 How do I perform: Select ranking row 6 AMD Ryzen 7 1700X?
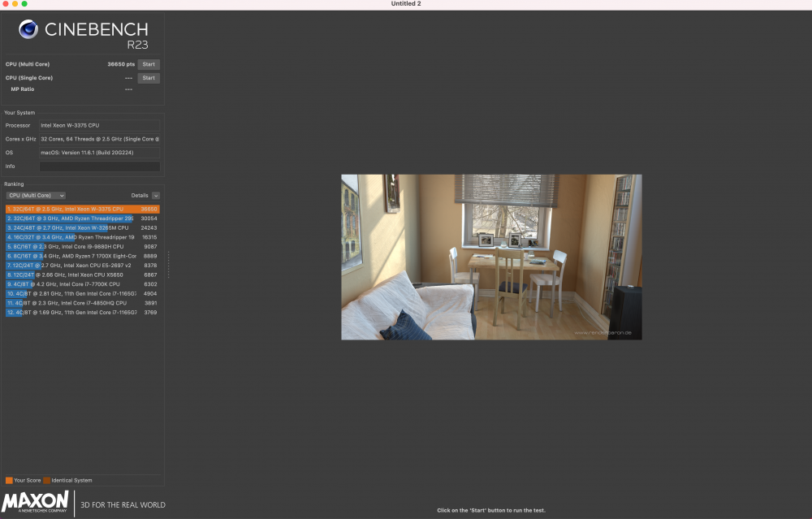(82, 256)
